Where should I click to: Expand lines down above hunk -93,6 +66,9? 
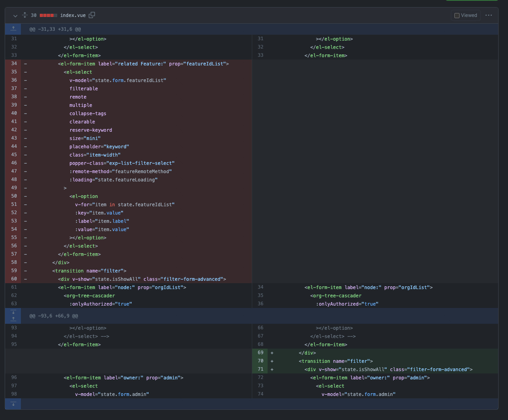point(13,312)
